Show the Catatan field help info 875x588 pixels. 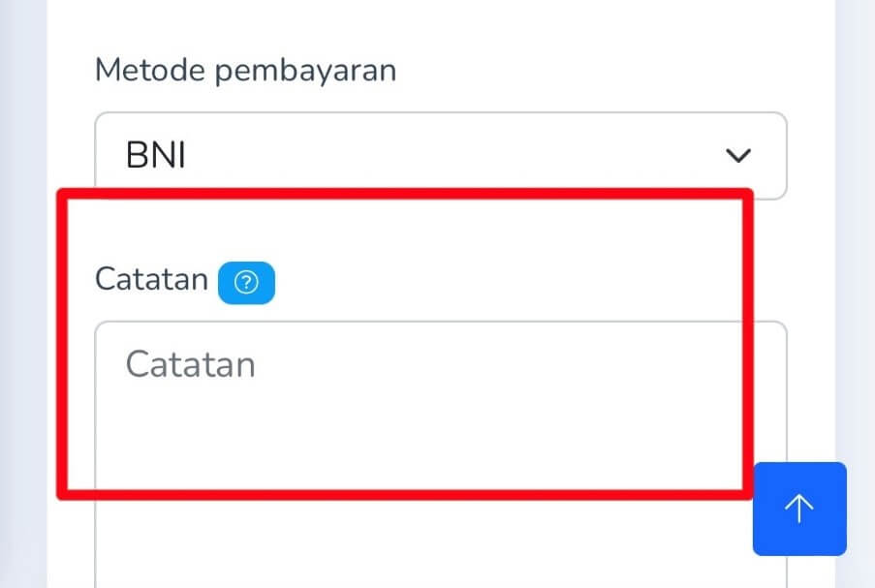click(247, 282)
